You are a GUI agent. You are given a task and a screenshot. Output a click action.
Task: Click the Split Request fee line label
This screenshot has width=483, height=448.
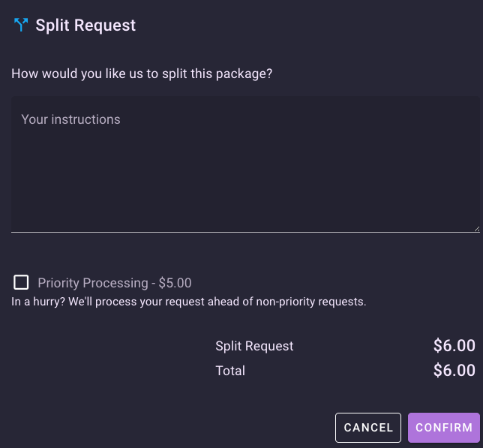[x=254, y=346]
